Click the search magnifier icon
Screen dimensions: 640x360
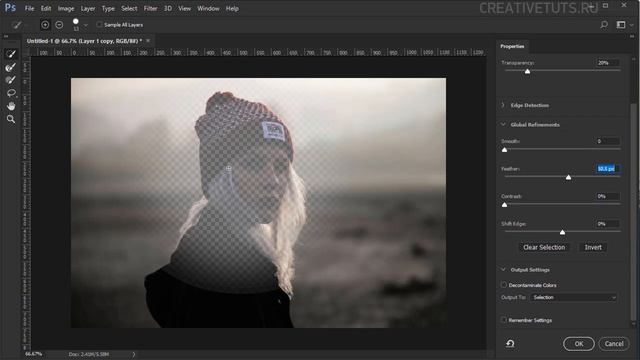[x=604, y=25]
